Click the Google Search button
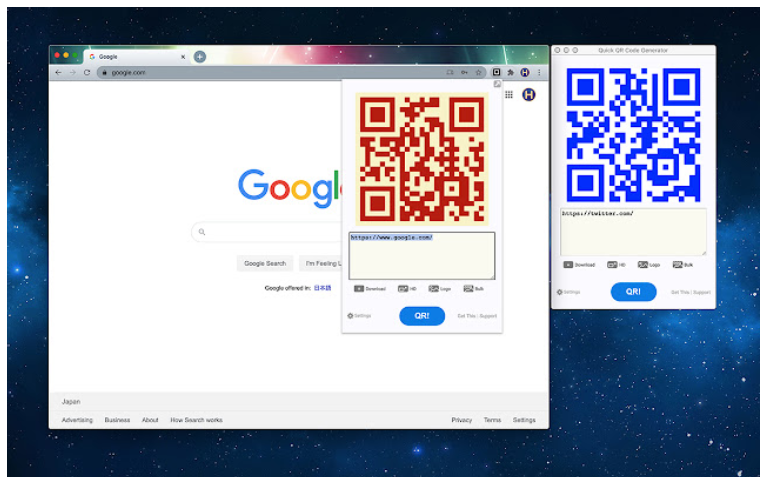 (265, 263)
